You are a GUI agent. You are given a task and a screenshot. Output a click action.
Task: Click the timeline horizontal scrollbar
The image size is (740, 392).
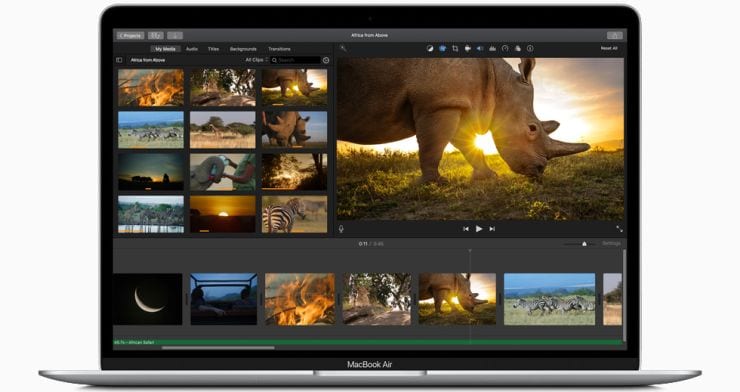point(218,348)
